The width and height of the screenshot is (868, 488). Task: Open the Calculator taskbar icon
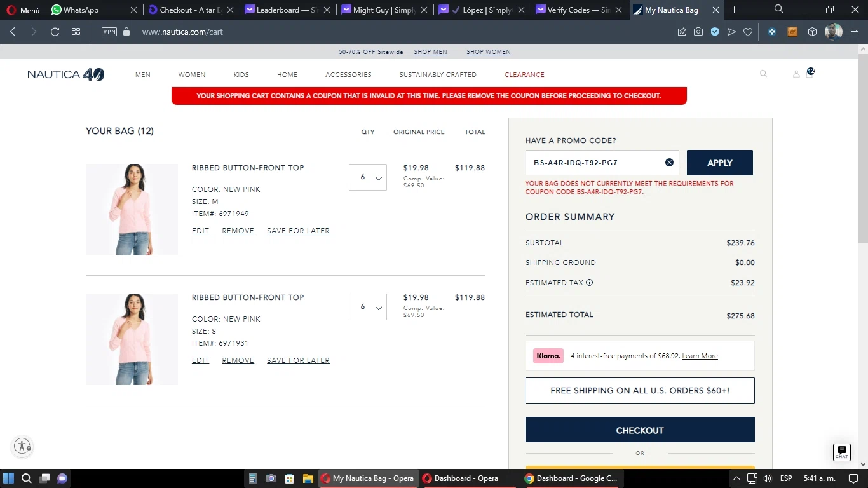tap(252, 478)
